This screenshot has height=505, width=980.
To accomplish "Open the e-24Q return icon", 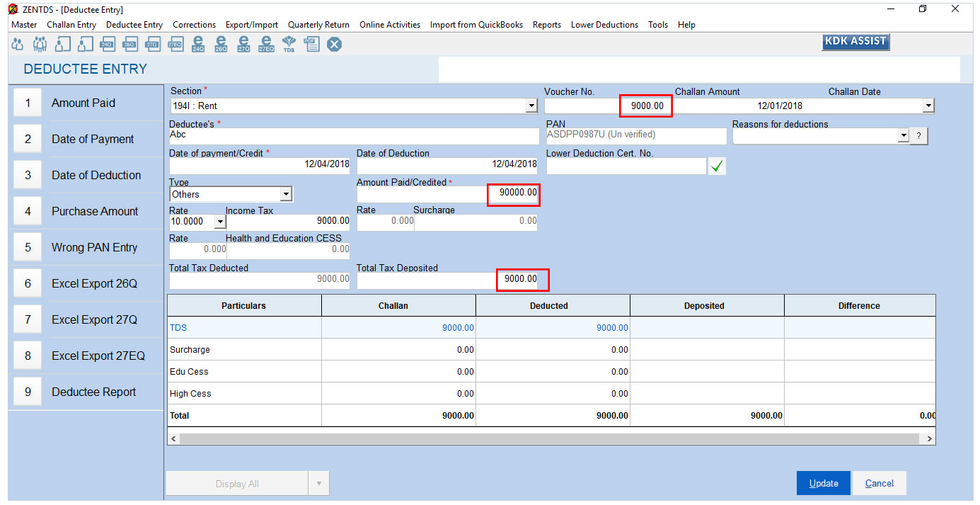I will click(x=198, y=44).
